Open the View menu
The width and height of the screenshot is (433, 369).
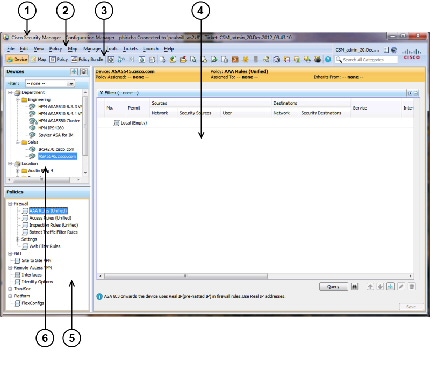coord(39,49)
